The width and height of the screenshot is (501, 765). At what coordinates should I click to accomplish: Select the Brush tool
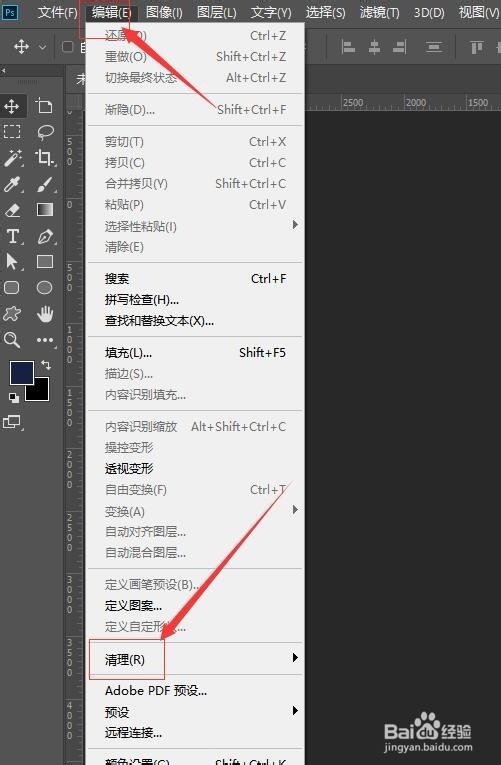(45, 184)
